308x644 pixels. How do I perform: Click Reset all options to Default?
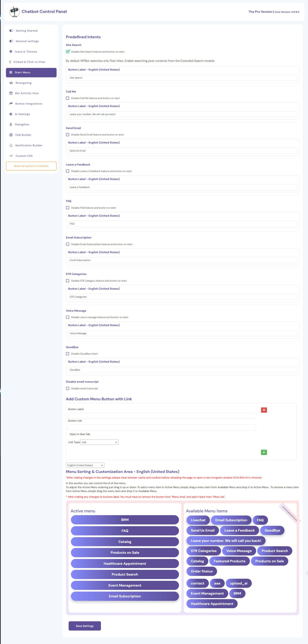(31, 166)
